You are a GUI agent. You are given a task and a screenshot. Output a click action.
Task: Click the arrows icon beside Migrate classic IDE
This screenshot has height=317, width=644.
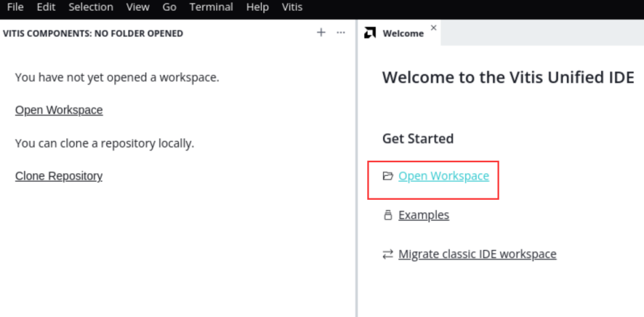point(388,254)
